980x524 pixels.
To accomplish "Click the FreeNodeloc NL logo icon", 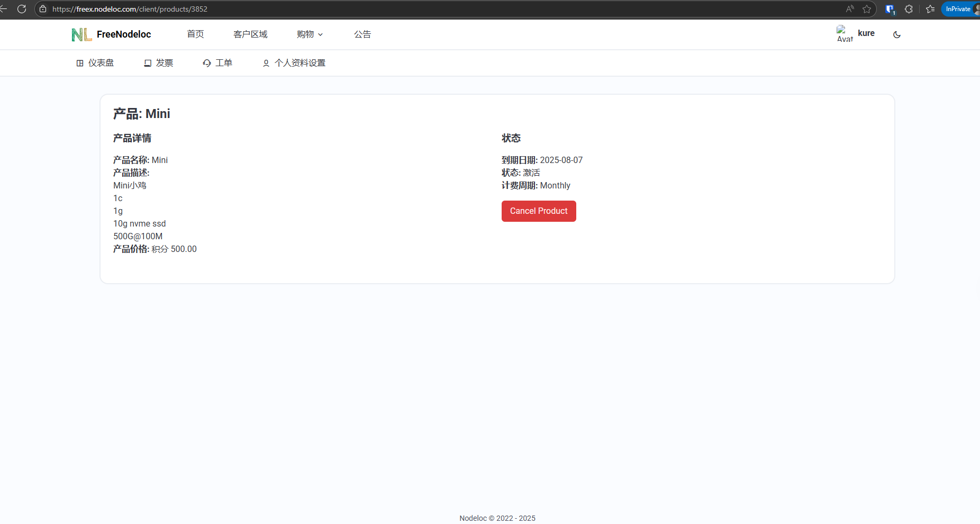I will pos(81,34).
